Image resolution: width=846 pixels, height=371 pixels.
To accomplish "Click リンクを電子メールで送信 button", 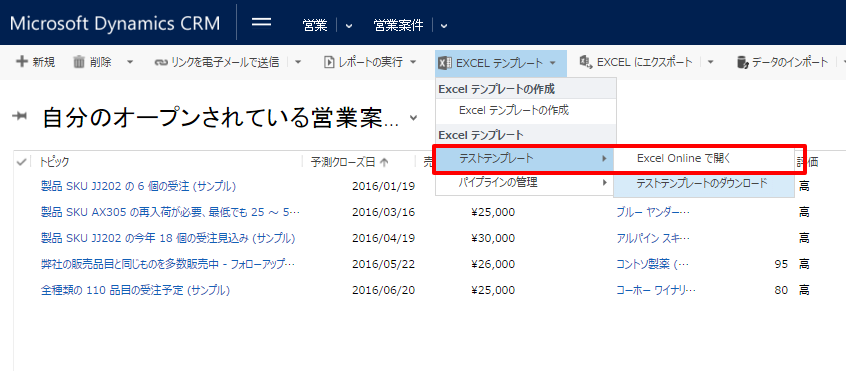I will 217,63.
